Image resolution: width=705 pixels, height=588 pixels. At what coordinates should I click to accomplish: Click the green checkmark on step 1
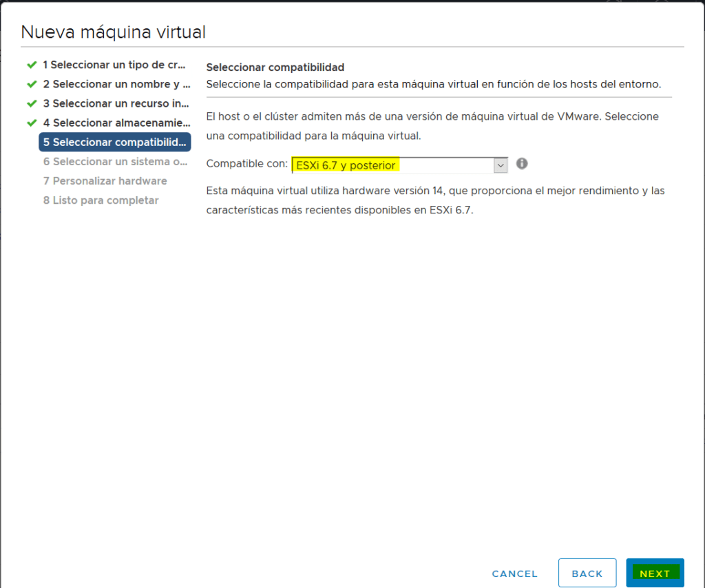point(31,65)
